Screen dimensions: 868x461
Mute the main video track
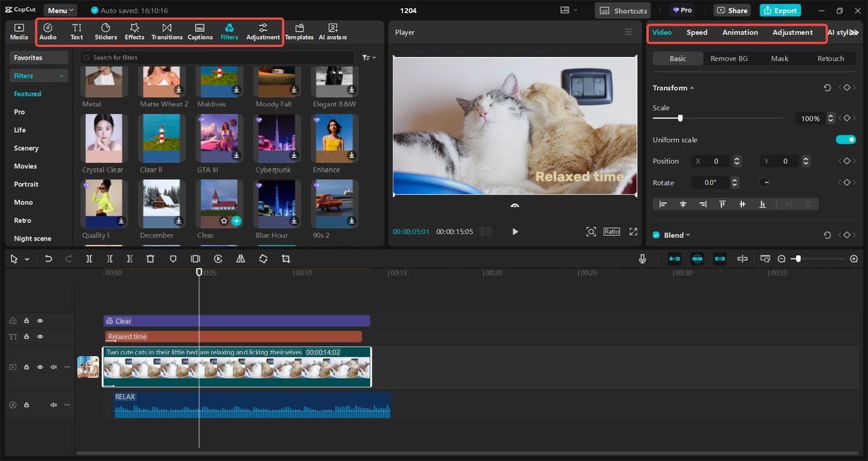tap(54, 367)
